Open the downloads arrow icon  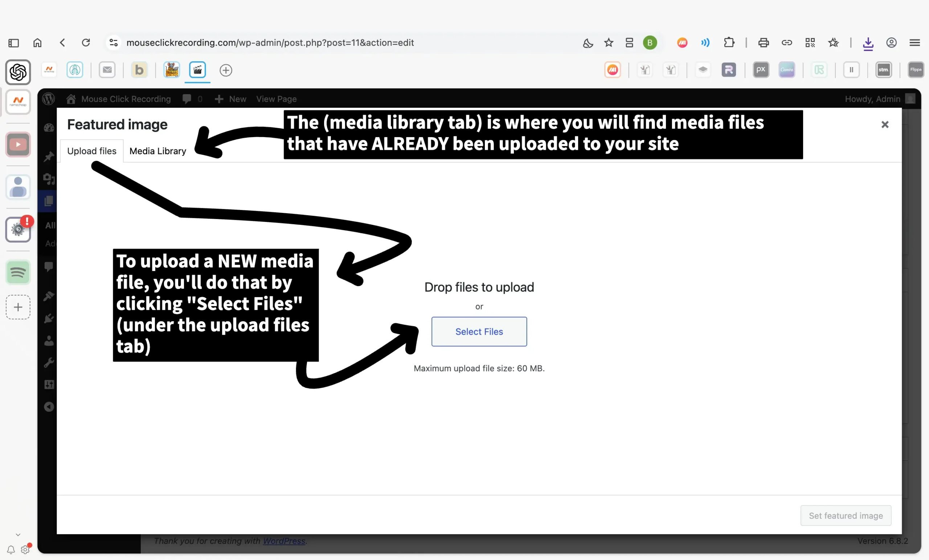[x=868, y=43]
